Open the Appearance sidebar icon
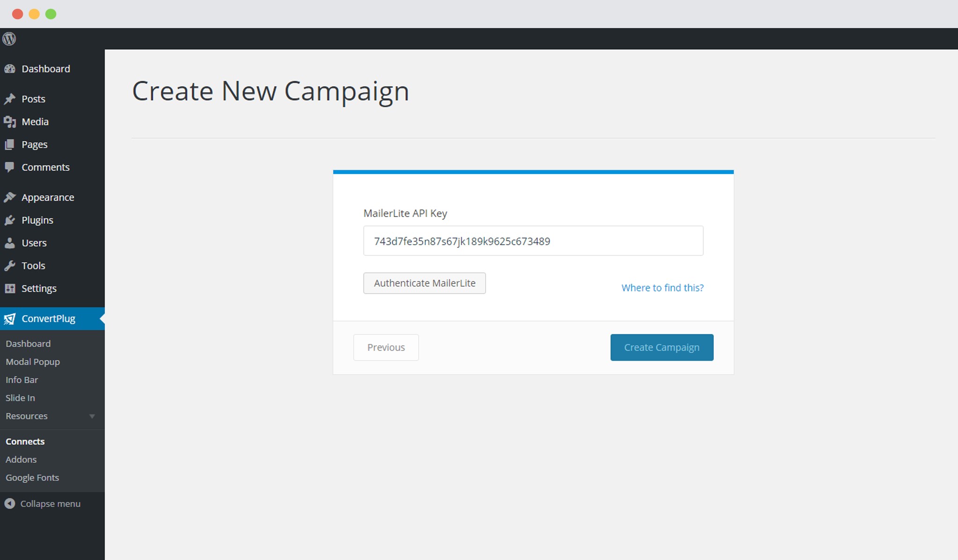The image size is (958, 560). 11,196
